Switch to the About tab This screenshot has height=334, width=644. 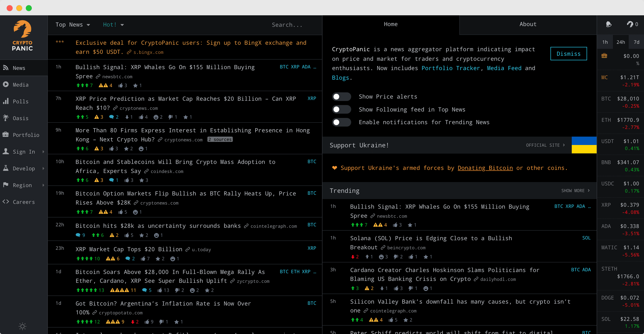point(527,24)
